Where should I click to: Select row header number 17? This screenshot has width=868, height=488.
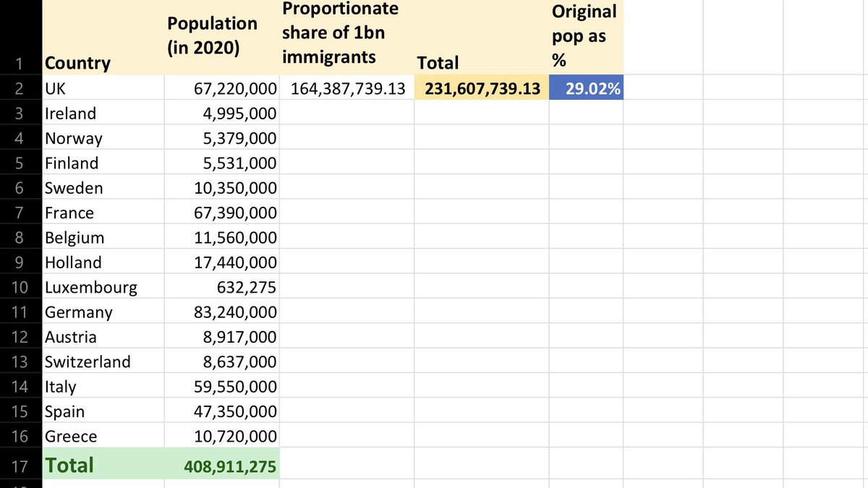pyautogui.click(x=21, y=464)
